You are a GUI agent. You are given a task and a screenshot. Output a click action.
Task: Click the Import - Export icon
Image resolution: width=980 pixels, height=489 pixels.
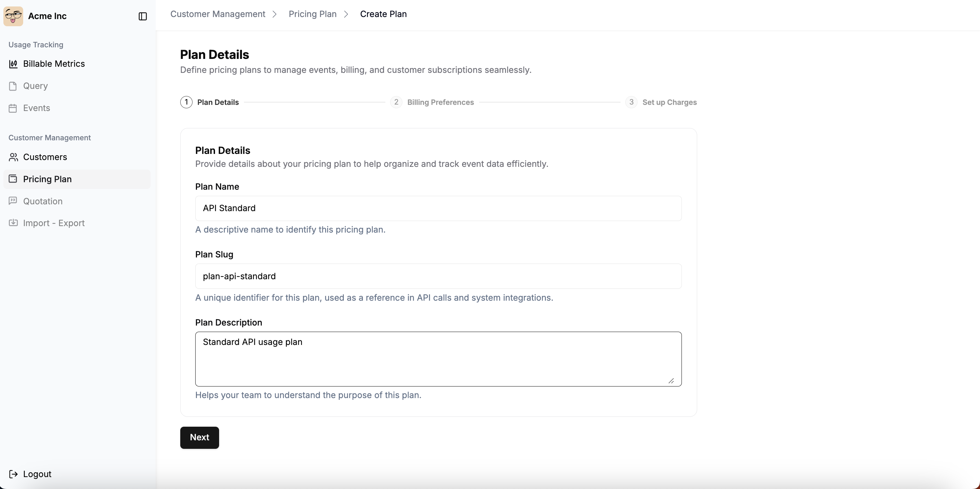(13, 223)
